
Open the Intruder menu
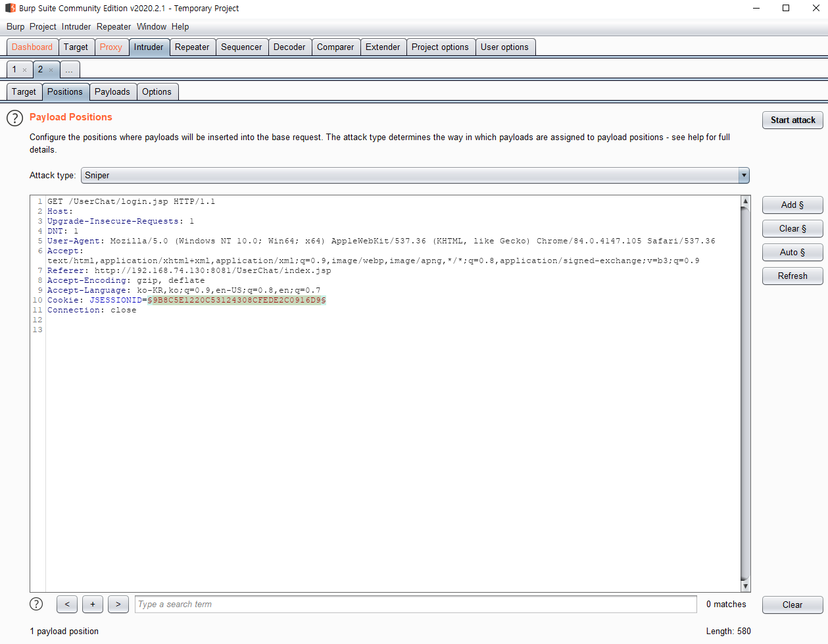tap(76, 27)
